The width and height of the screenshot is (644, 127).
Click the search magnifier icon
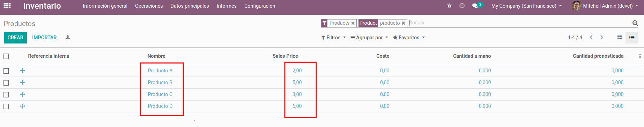tap(635, 23)
